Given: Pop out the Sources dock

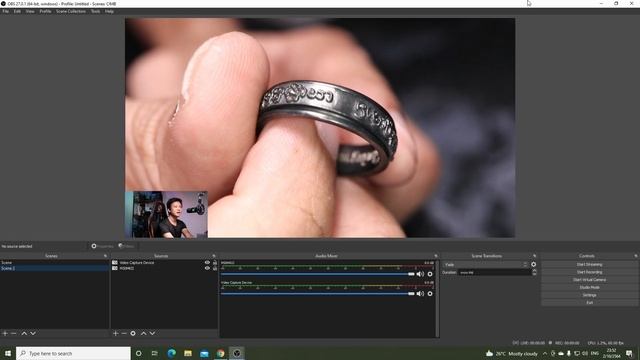Looking at the screenshot, I should pos(214,256).
